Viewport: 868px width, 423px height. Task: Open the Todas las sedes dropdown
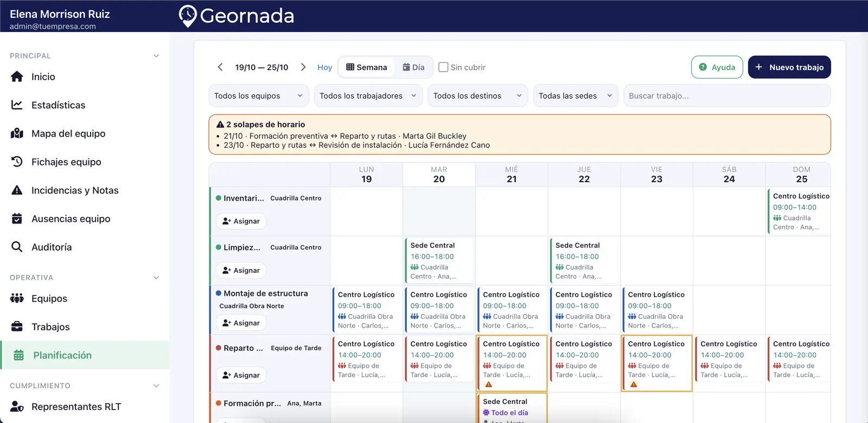(576, 95)
